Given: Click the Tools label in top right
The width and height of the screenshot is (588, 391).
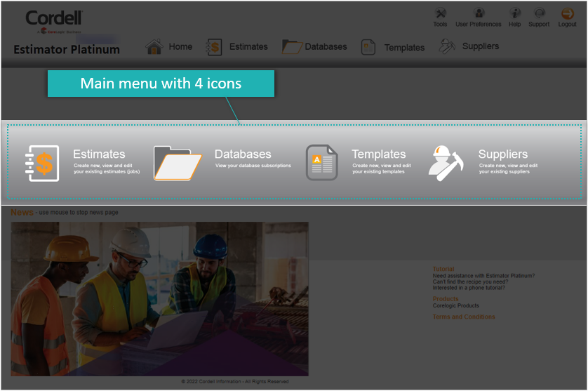Looking at the screenshot, I should pos(440,24).
